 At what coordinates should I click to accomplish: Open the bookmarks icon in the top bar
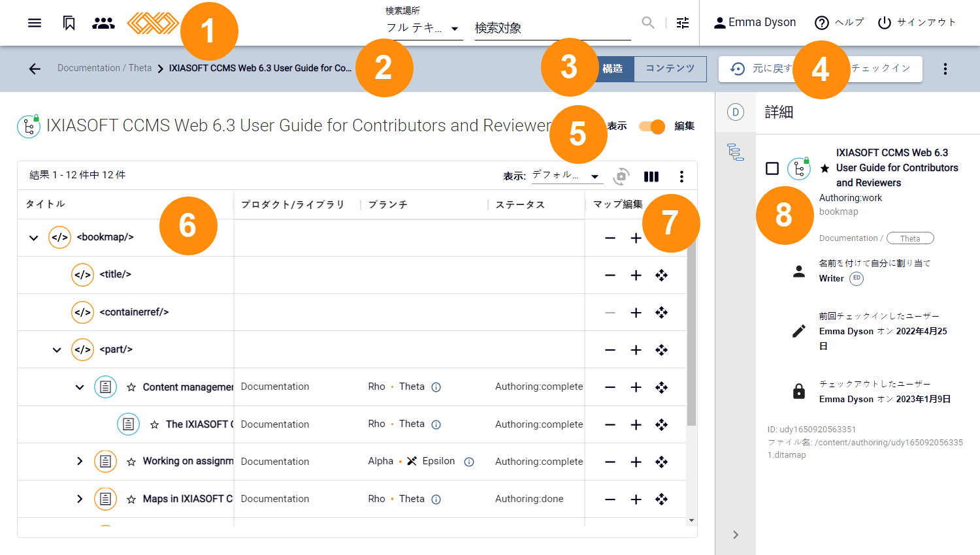tap(69, 23)
